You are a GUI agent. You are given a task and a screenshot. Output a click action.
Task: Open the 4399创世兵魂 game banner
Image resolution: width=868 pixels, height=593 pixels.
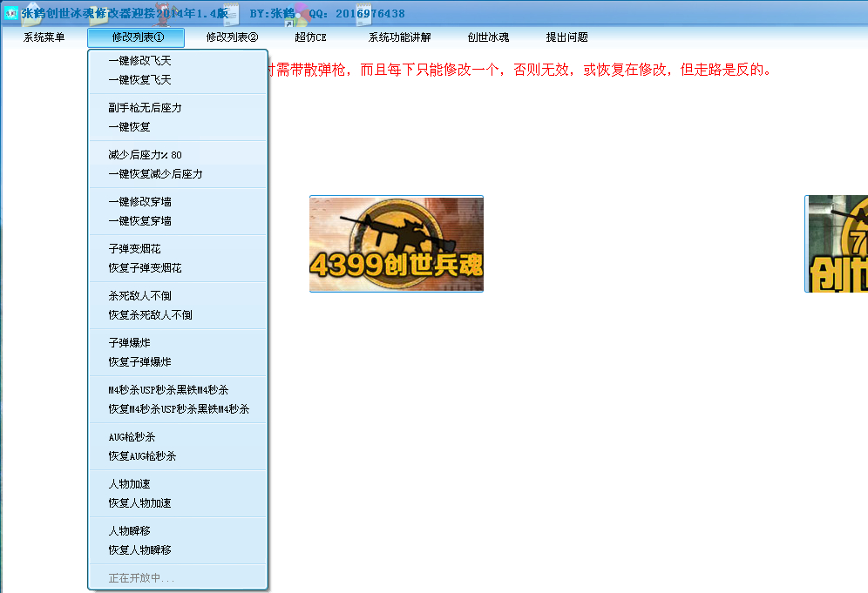pyautogui.click(x=397, y=244)
